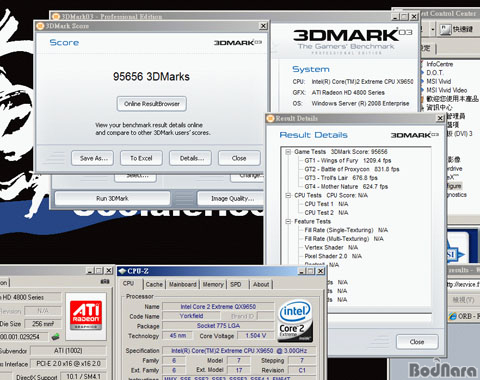Click the GPU-Z screenshot camera icon
The height and width of the screenshot is (380, 480).
click(x=105, y=282)
